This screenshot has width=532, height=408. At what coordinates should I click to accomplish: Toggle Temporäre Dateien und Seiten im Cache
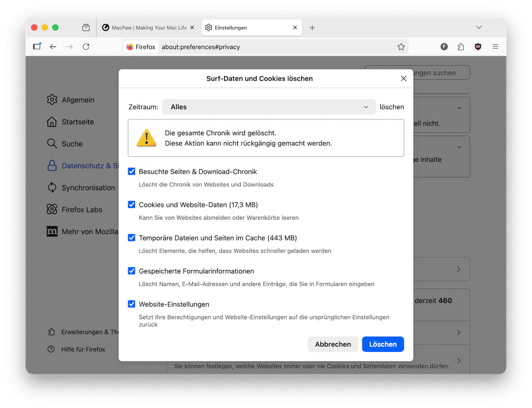click(131, 238)
